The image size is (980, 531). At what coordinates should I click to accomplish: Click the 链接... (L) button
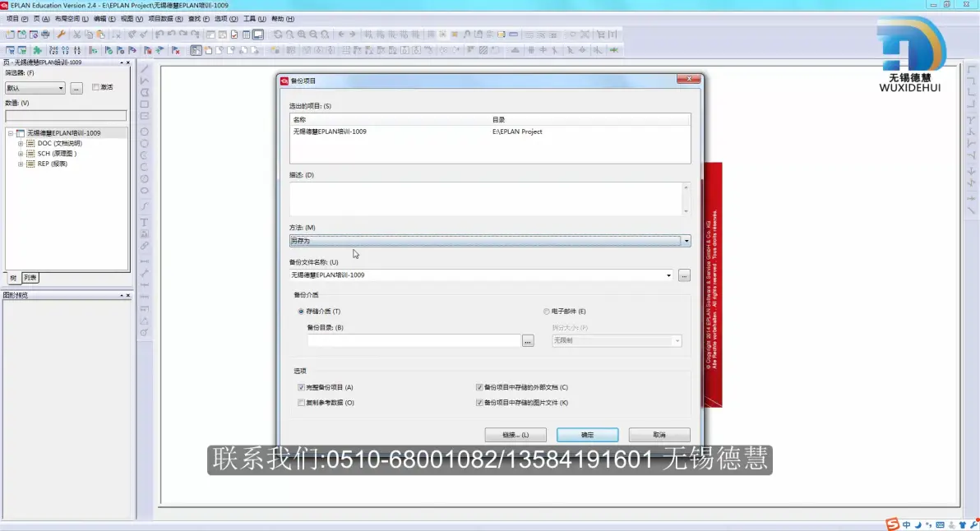click(x=515, y=435)
